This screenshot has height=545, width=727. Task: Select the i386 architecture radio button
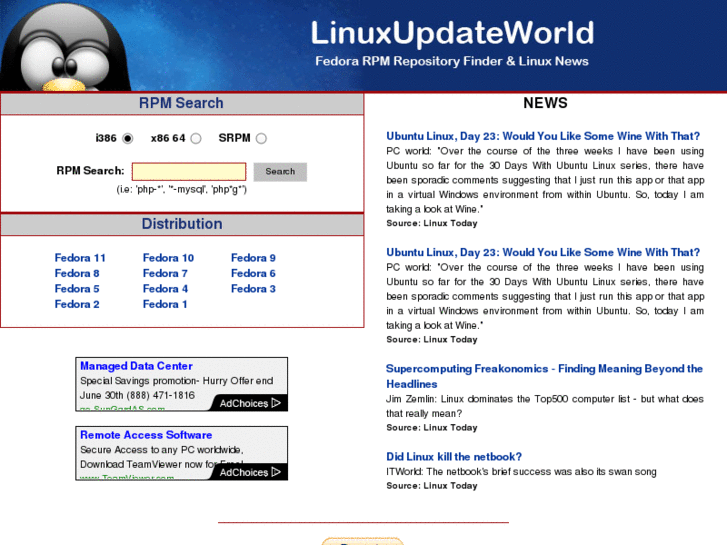point(128,138)
